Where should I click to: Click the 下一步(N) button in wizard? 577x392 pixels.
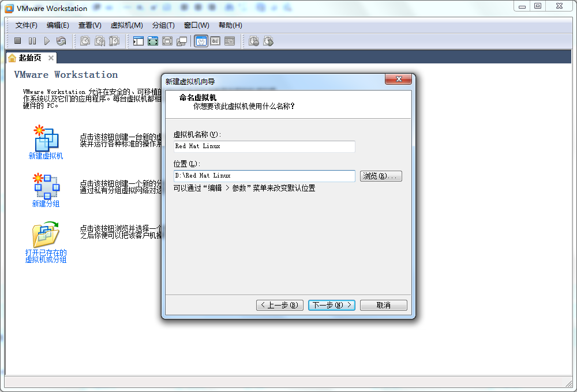[x=332, y=305]
